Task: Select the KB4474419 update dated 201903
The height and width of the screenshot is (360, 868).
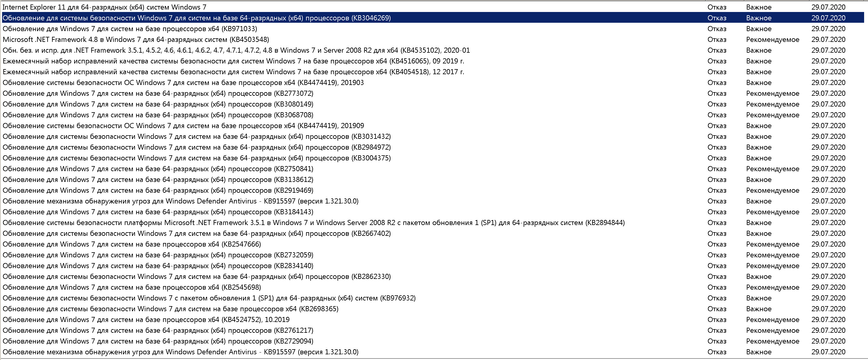Action: tap(183, 83)
